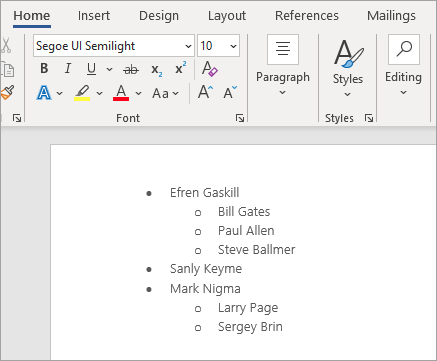This screenshot has height=361, width=437.
Task: Click on Sanly Keyme list item
Action: tap(206, 269)
